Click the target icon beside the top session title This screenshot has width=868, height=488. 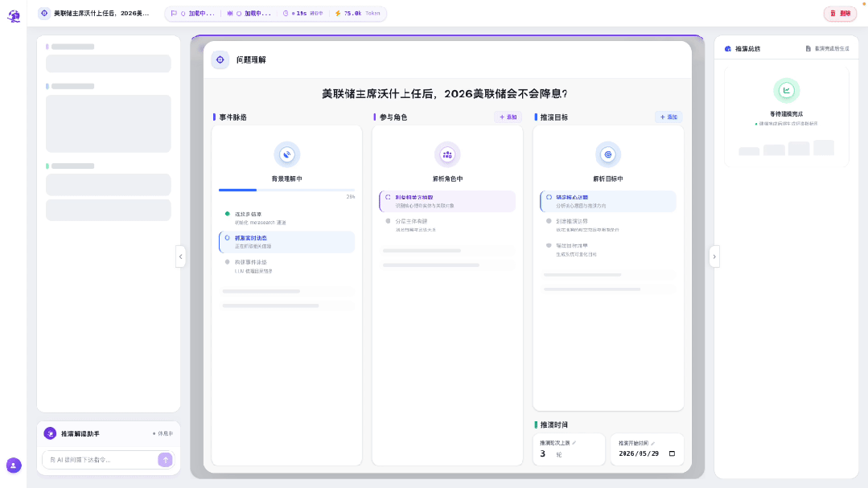point(44,14)
